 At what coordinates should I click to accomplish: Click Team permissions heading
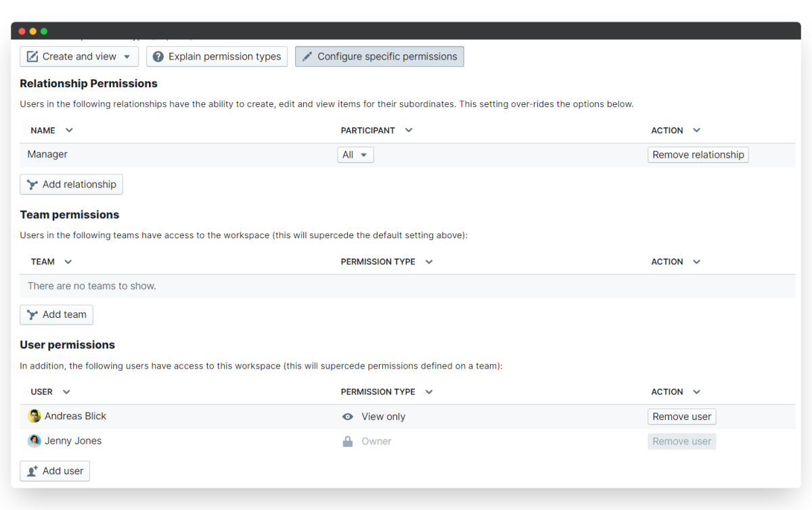70,215
